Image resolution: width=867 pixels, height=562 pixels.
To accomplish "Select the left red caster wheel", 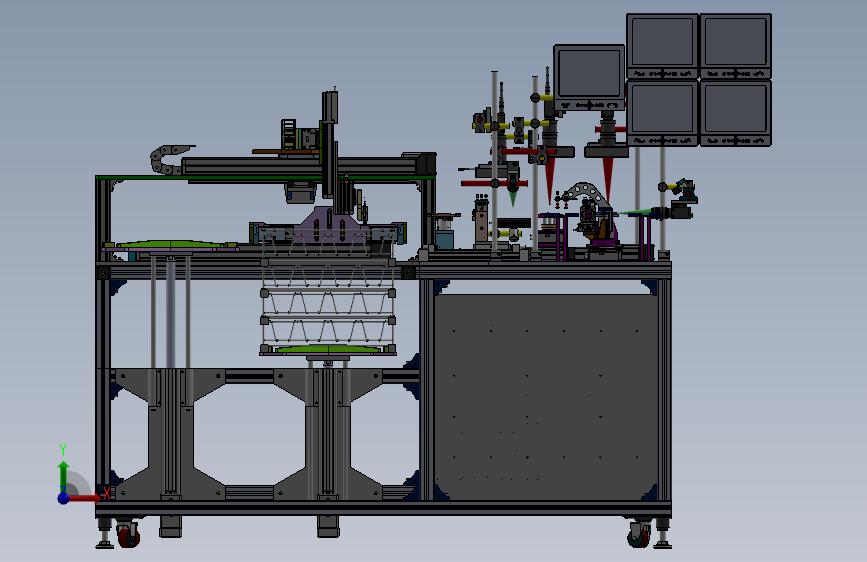I will 129,536.
